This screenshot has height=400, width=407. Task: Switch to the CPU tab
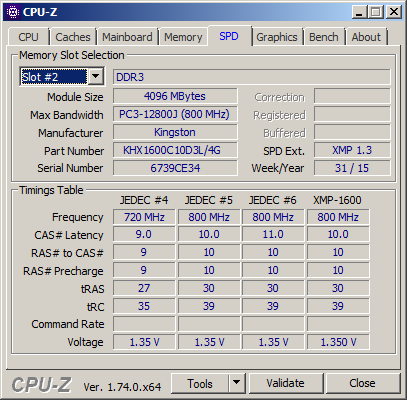(28, 37)
